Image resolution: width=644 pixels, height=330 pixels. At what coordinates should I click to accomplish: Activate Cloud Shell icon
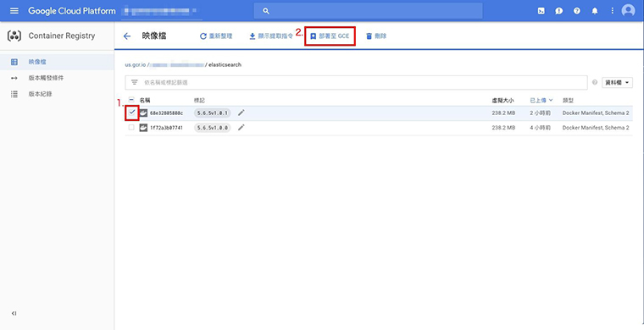click(x=541, y=11)
